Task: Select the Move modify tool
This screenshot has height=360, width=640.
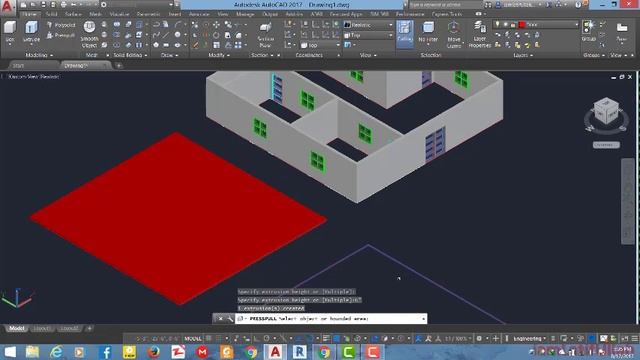Action: (x=216, y=25)
